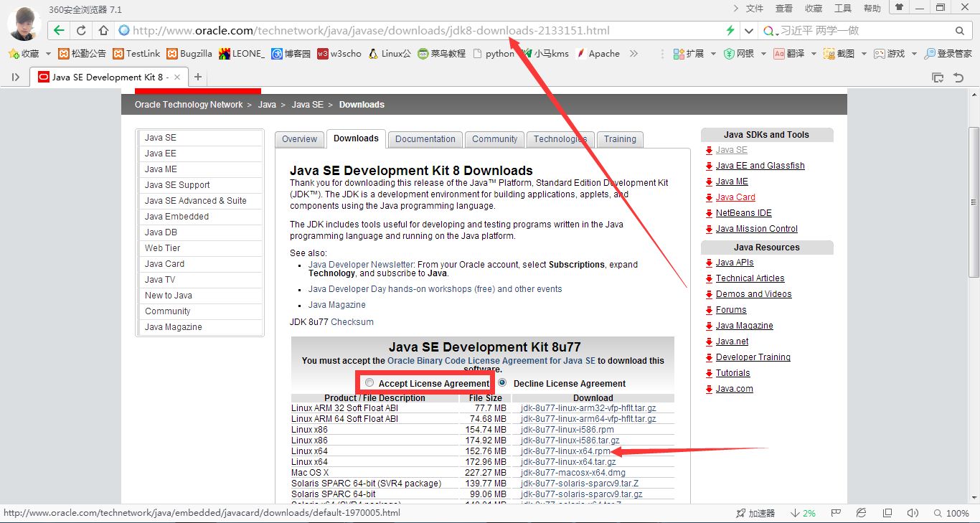Viewport: 980px width, 523px height.
Task: Open the python bookmark
Action: (494, 54)
